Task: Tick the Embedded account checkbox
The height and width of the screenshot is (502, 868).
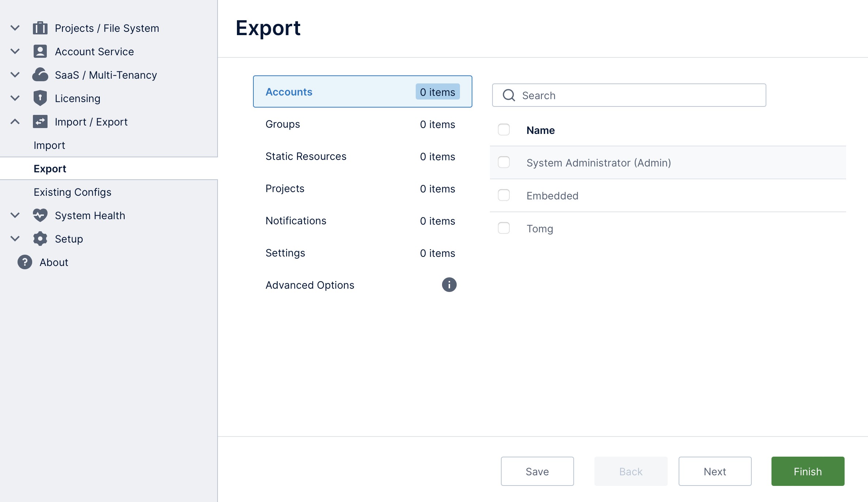Action: point(504,195)
